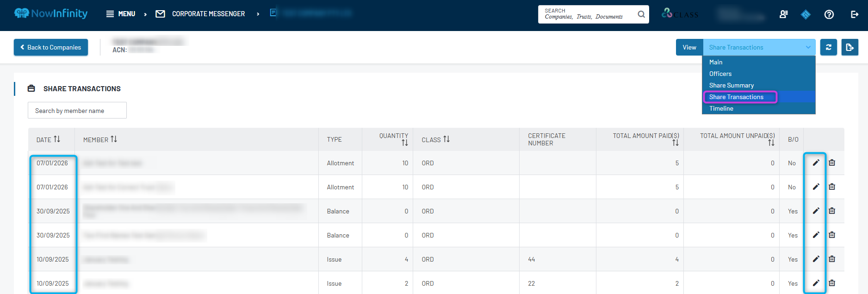Expand the Share Transactions view dropdown
The image size is (868, 294).
759,47
